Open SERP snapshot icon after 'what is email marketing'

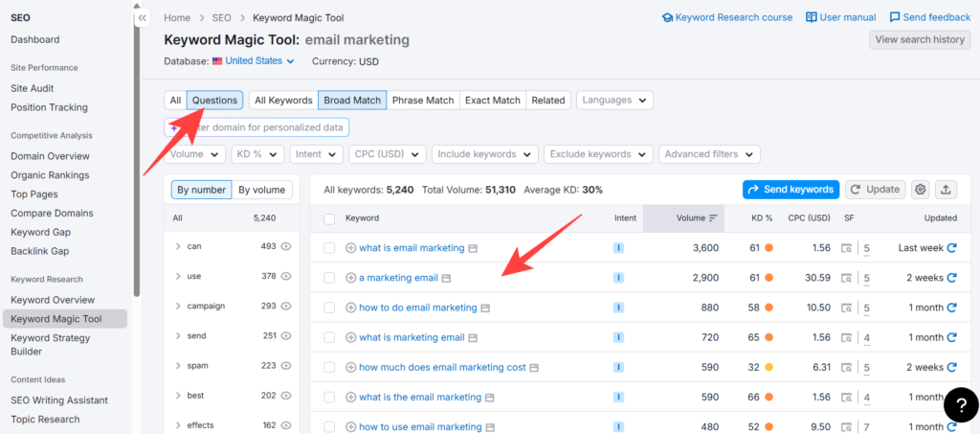473,248
